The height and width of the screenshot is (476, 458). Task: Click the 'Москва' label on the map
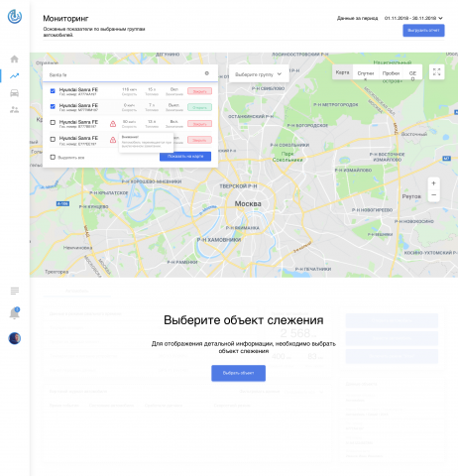coord(248,204)
